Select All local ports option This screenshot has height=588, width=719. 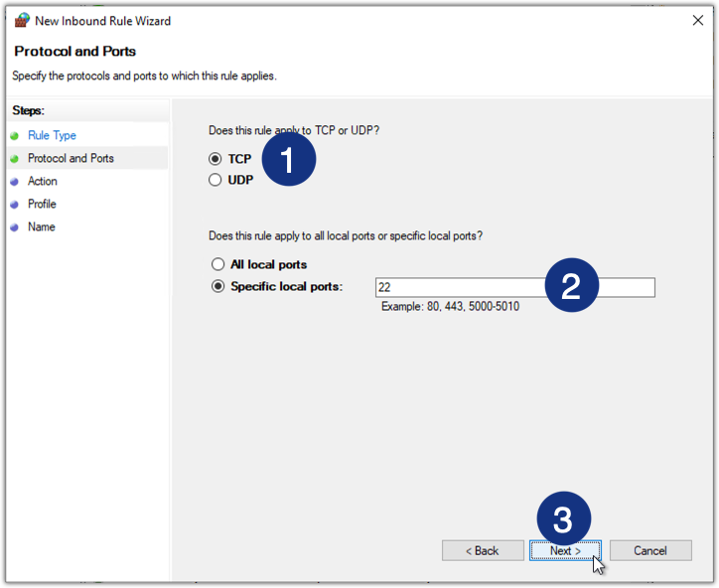tap(217, 265)
